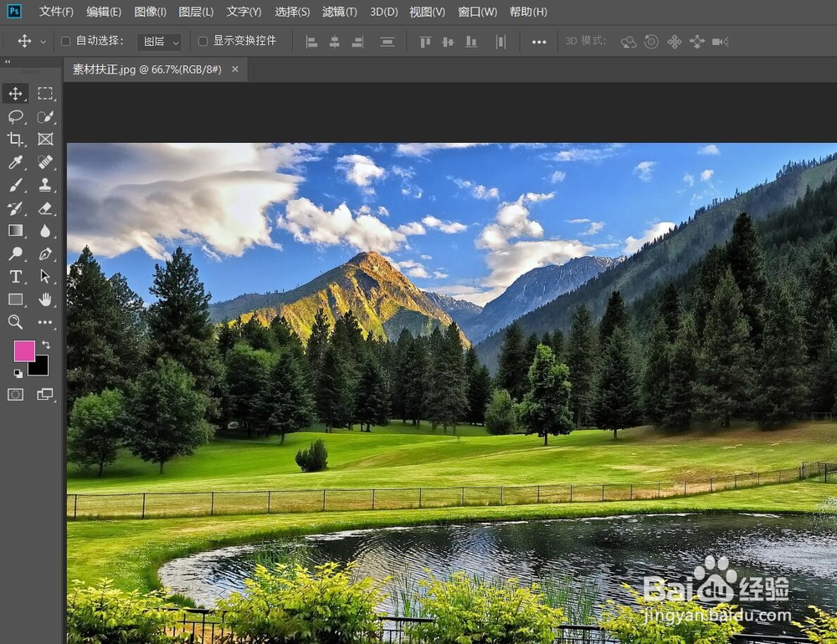Select the Zoom tool

pos(15,322)
